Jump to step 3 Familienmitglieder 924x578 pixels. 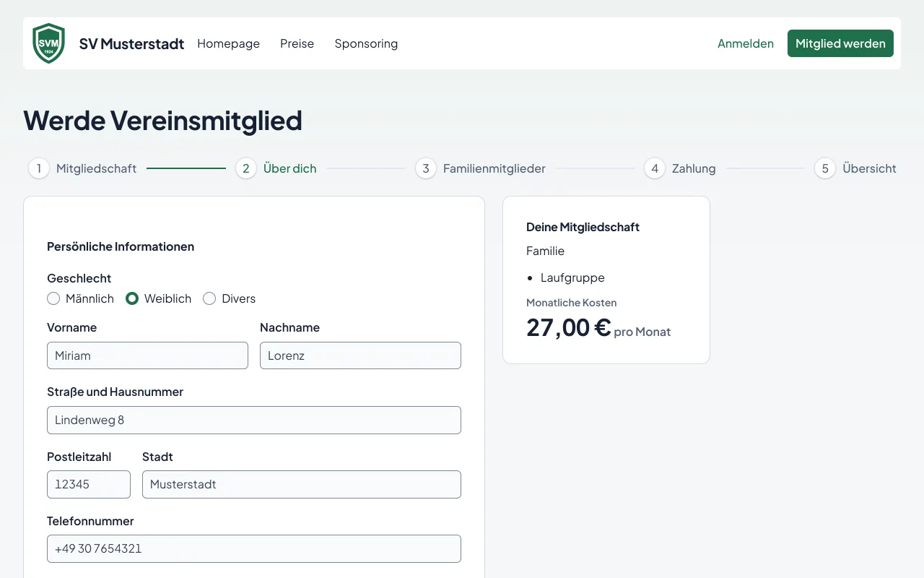480,168
